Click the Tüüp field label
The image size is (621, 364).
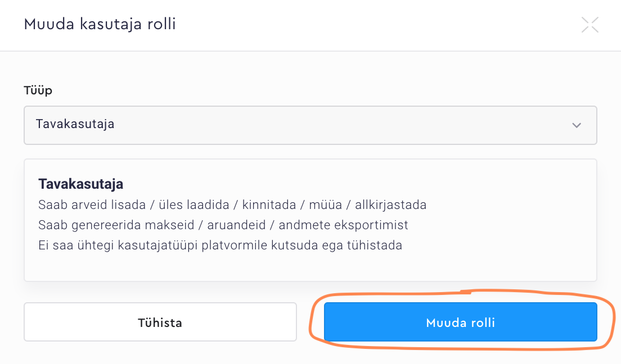coord(38,90)
